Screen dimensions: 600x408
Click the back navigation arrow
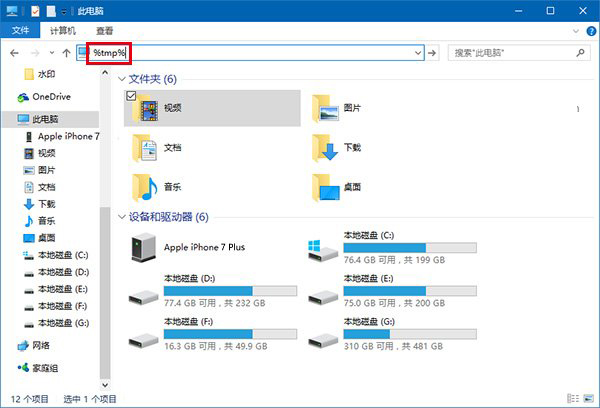coord(15,52)
